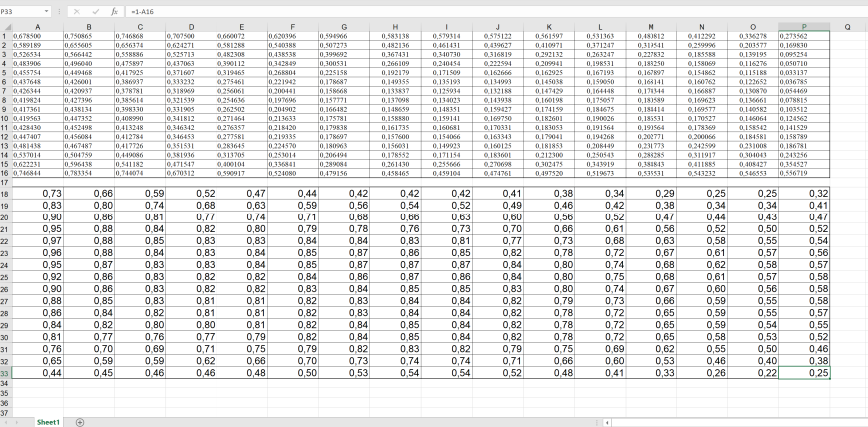The width and height of the screenshot is (868, 427).
Task: Select row 25 header
Action: 6,276
